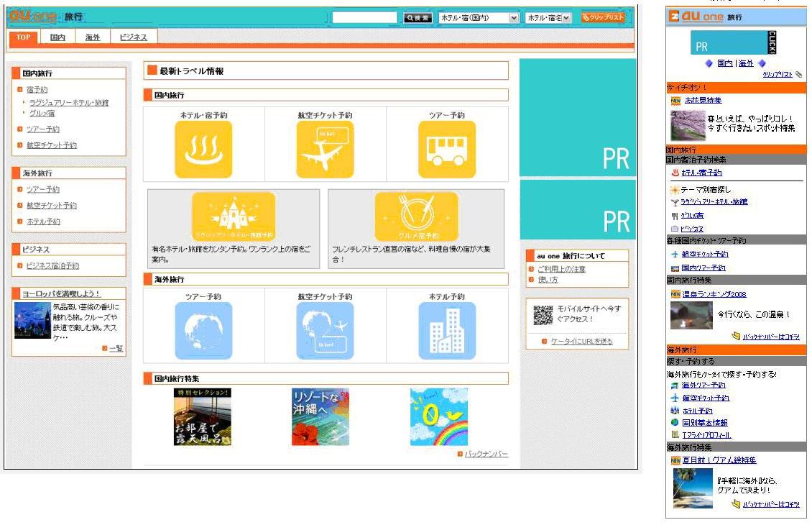Click the domestic tour bus icon

[446, 150]
